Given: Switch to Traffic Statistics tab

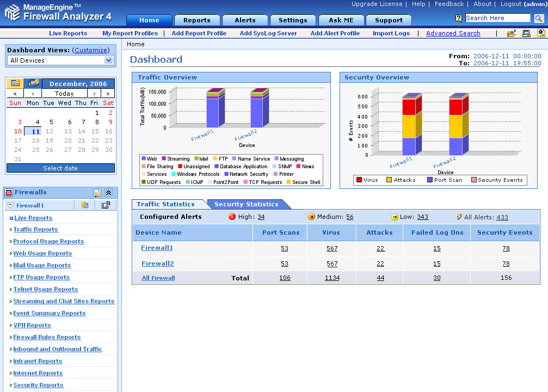Looking at the screenshot, I should [x=165, y=204].
